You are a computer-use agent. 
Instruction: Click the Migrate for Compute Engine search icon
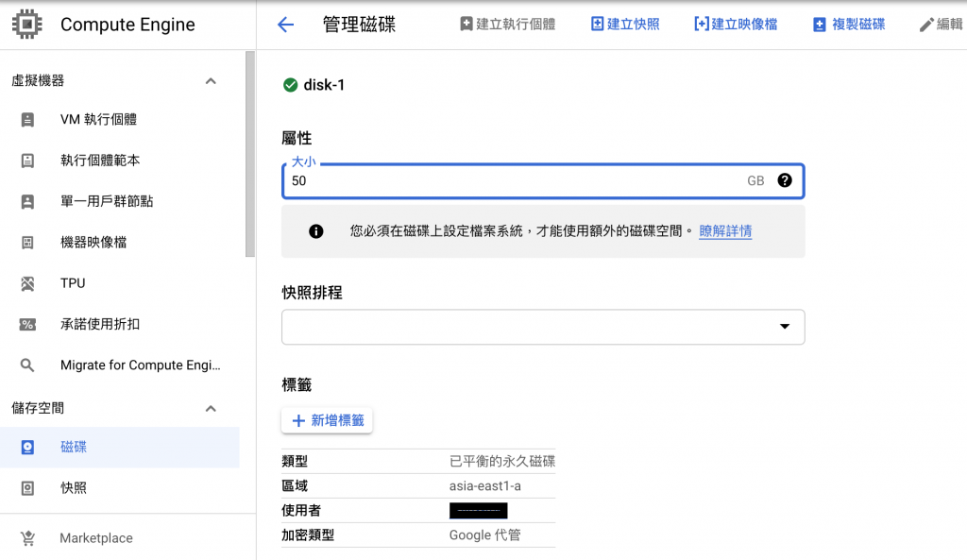tap(27, 365)
